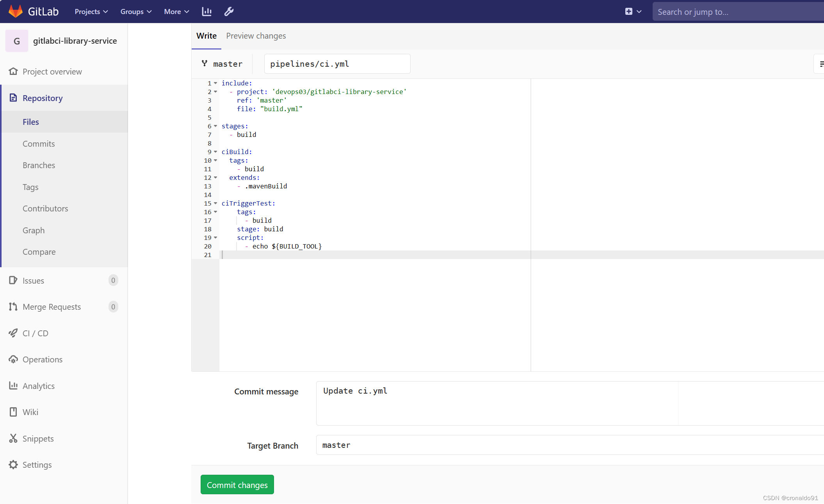
Task: Expand the Groups dropdown
Action: pos(135,12)
